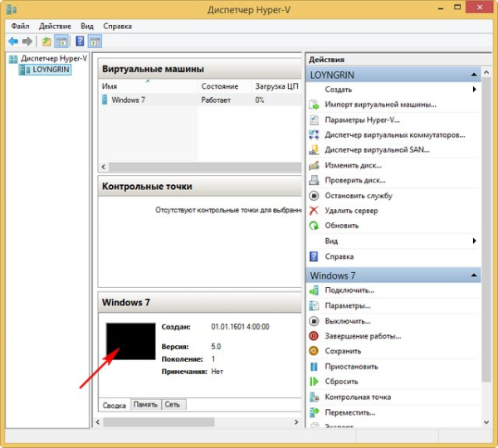Expand the Вид submenu in Actions pane
This screenshot has width=498, height=448.
coord(474,241)
